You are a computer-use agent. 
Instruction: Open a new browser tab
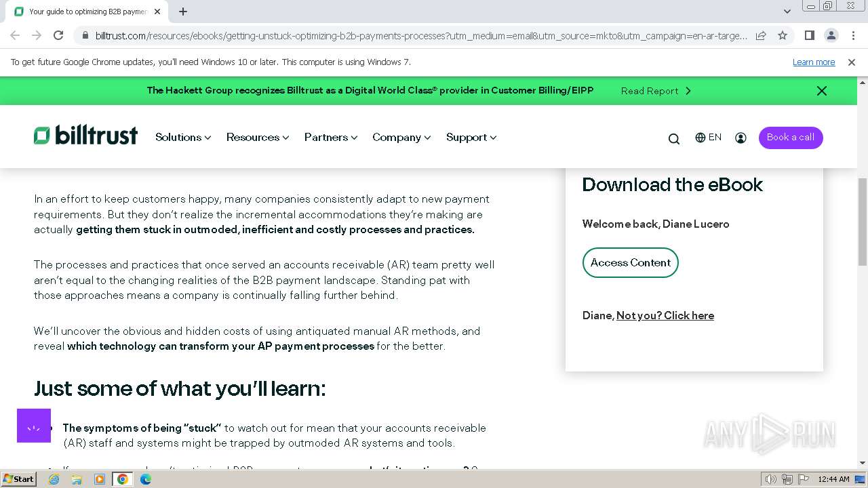click(183, 12)
